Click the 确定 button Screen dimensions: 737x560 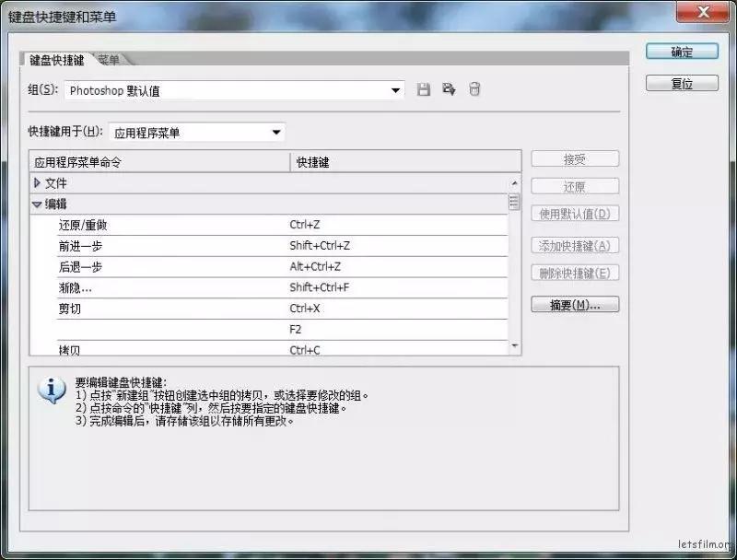pos(682,52)
